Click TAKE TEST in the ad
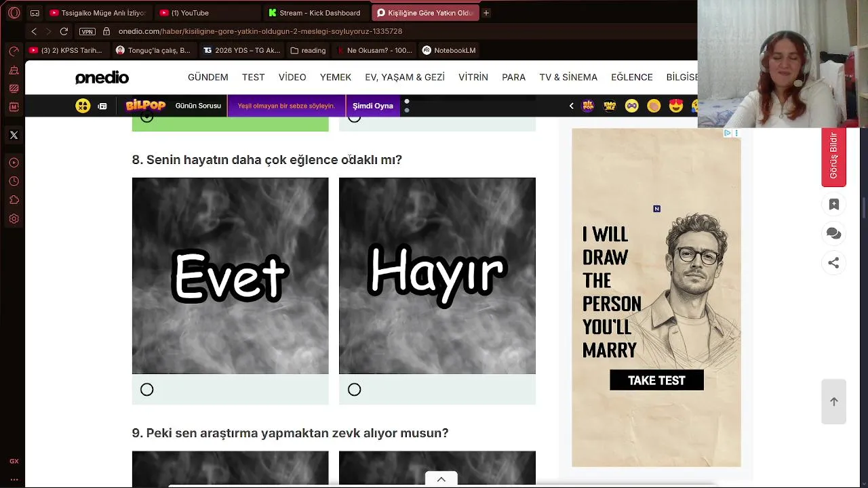This screenshot has width=868, height=488. tap(656, 380)
